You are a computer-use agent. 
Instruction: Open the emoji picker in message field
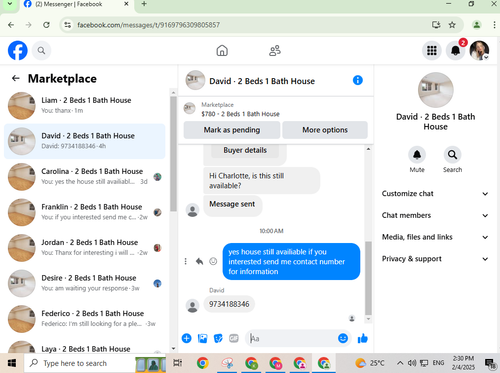(343, 338)
